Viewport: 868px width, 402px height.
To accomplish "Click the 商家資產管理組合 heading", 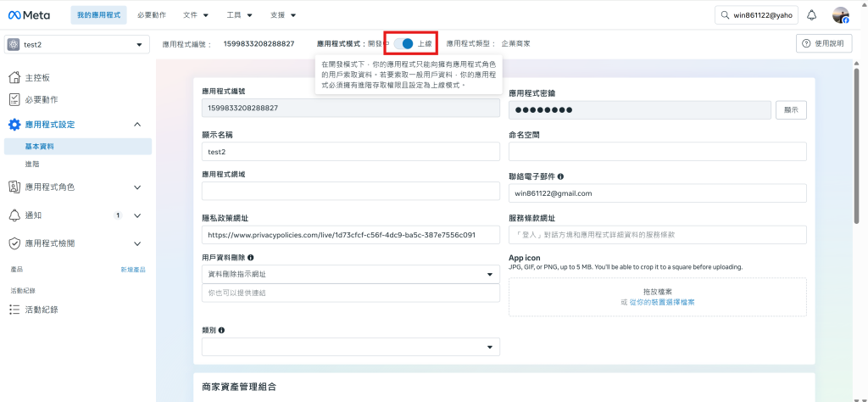I will click(239, 387).
